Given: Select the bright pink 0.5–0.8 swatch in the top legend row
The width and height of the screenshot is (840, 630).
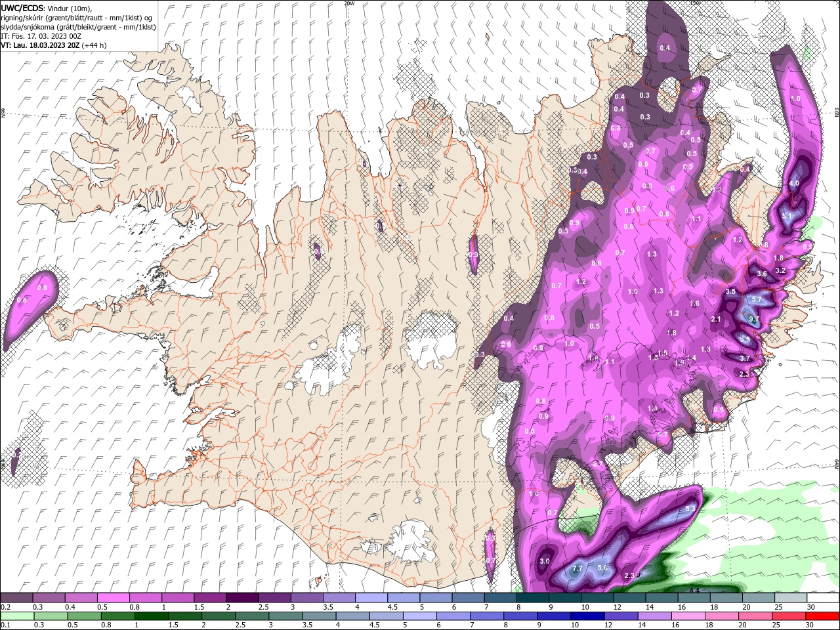Looking at the screenshot, I should (113, 598).
